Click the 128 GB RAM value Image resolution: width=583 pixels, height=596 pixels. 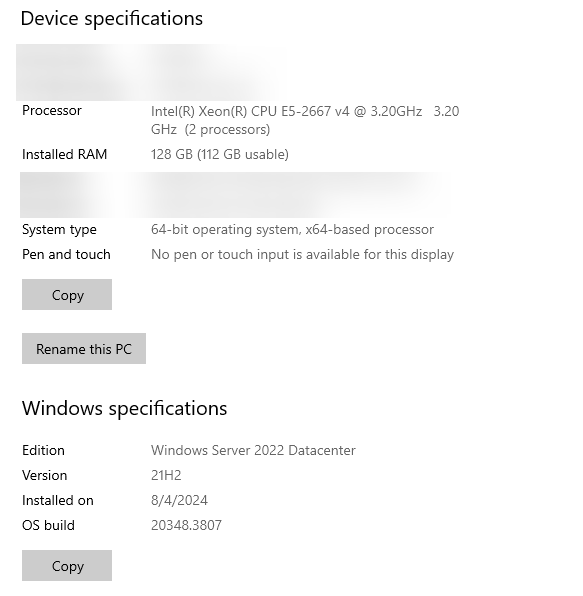point(220,154)
